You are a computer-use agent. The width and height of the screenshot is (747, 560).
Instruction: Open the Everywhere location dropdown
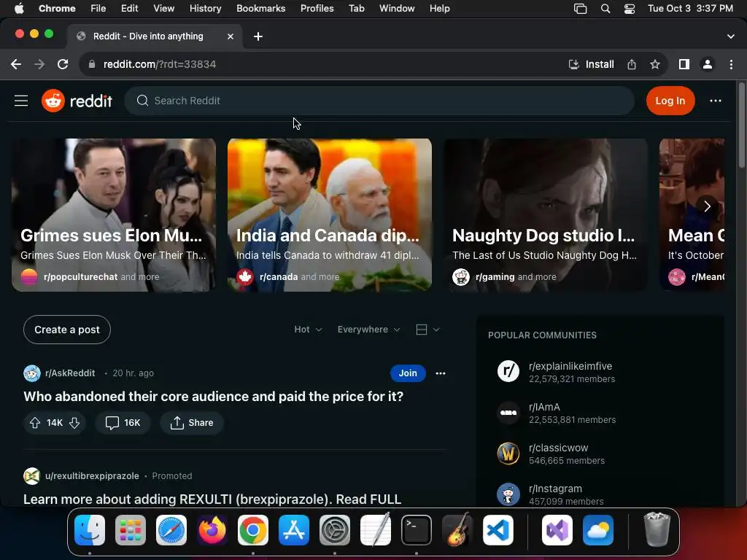[x=368, y=330]
